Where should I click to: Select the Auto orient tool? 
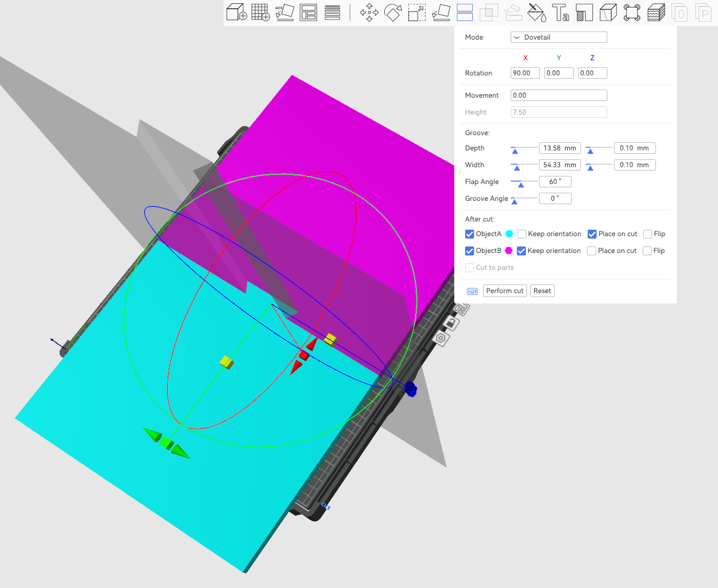(284, 12)
